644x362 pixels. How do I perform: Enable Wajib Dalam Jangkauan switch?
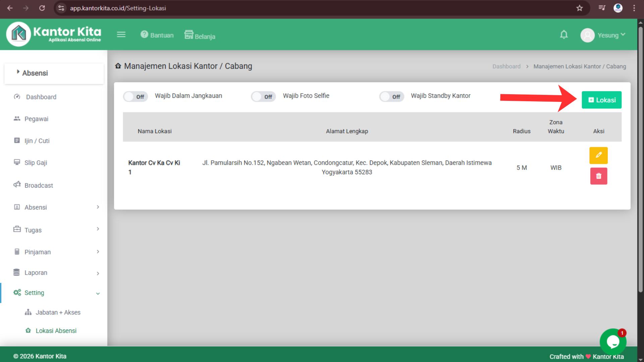click(x=135, y=97)
